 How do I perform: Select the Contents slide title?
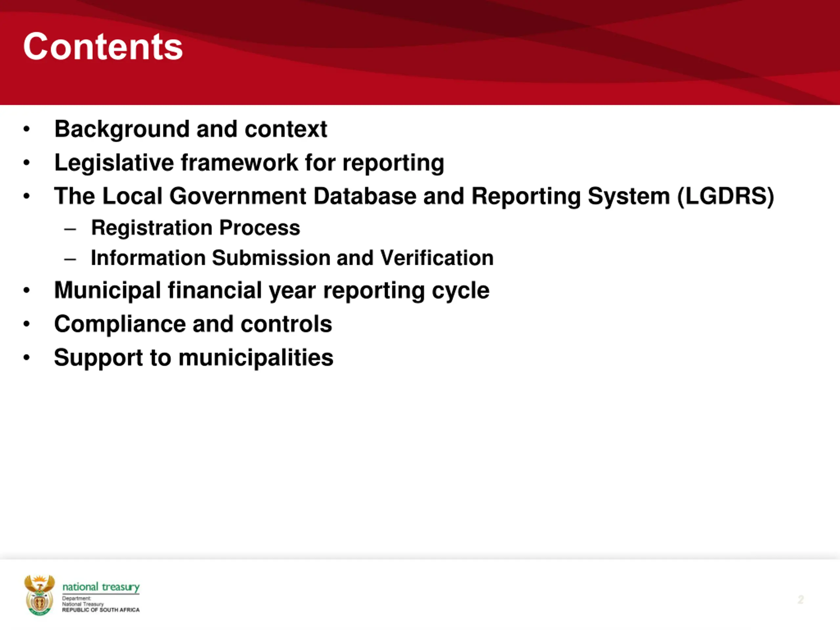(103, 46)
